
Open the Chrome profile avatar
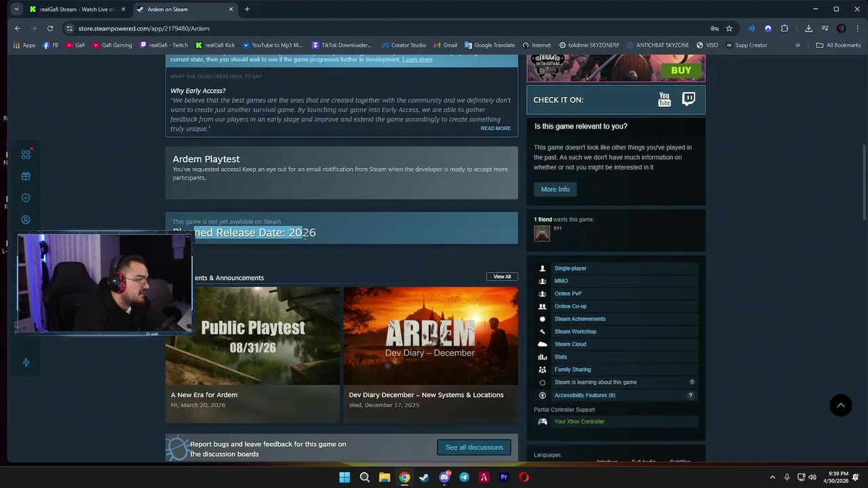pyautogui.click(x=842, y=28)
